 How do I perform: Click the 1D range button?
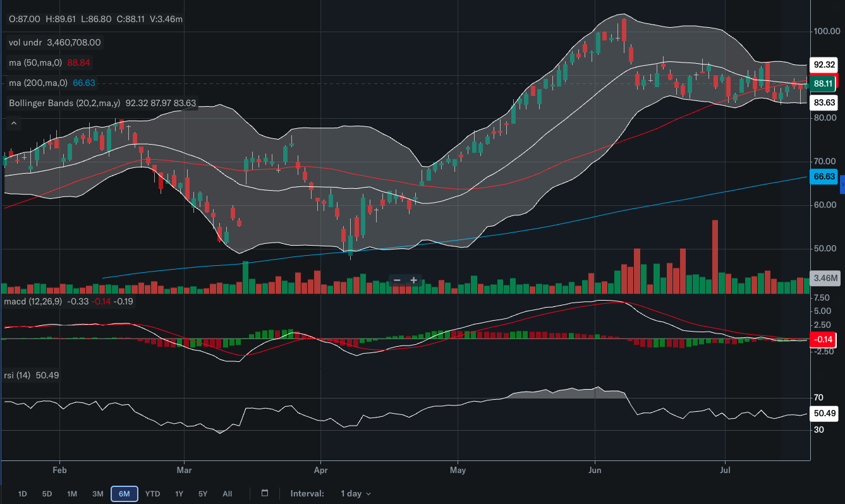[x=22, y=494]
